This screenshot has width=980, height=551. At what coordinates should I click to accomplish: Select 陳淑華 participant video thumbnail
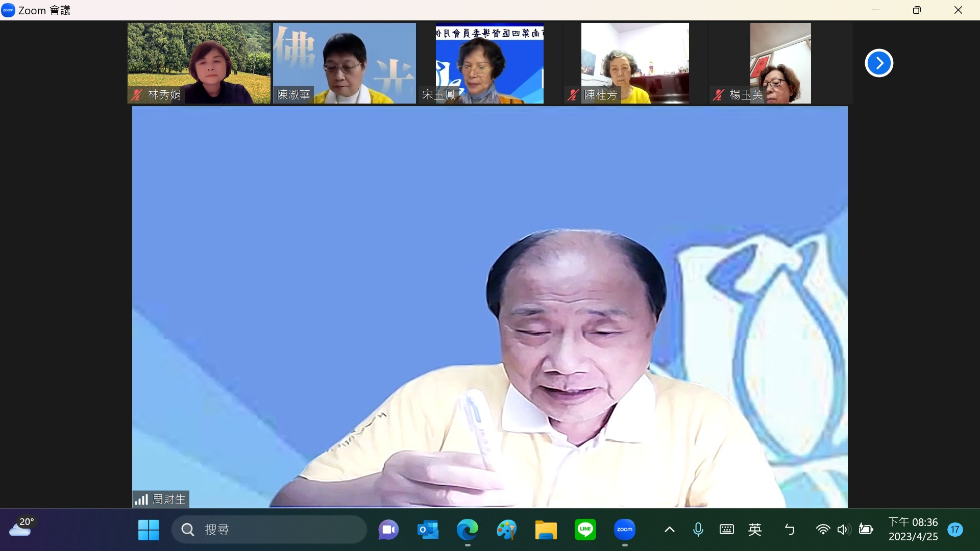point(344,63)
